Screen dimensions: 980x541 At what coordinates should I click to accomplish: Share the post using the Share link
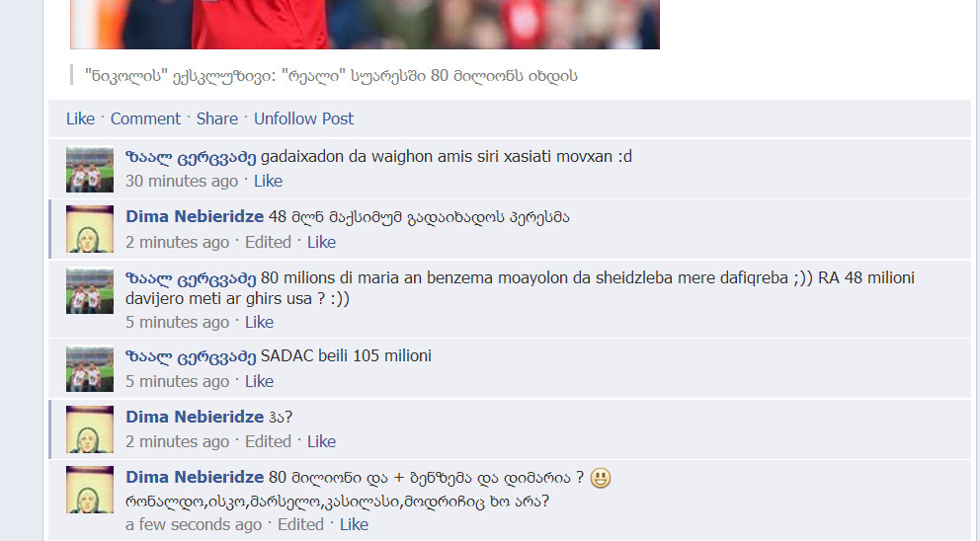[217, 118]
